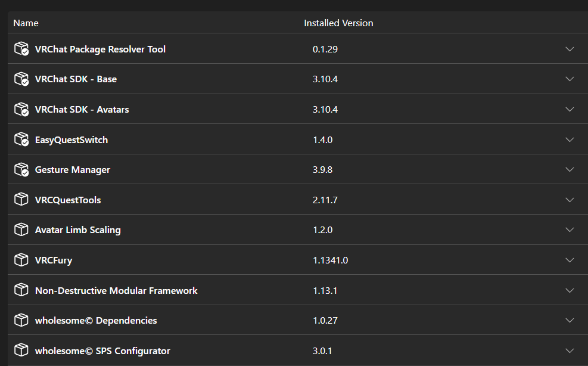
Task: Select the wholesome© Dependencies name
Action: tap(96, 321)
